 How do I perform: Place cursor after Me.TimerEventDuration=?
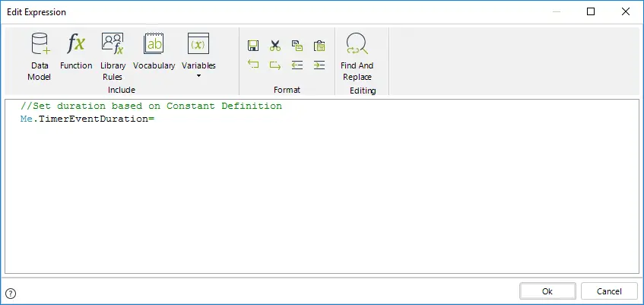click(154, 119)
